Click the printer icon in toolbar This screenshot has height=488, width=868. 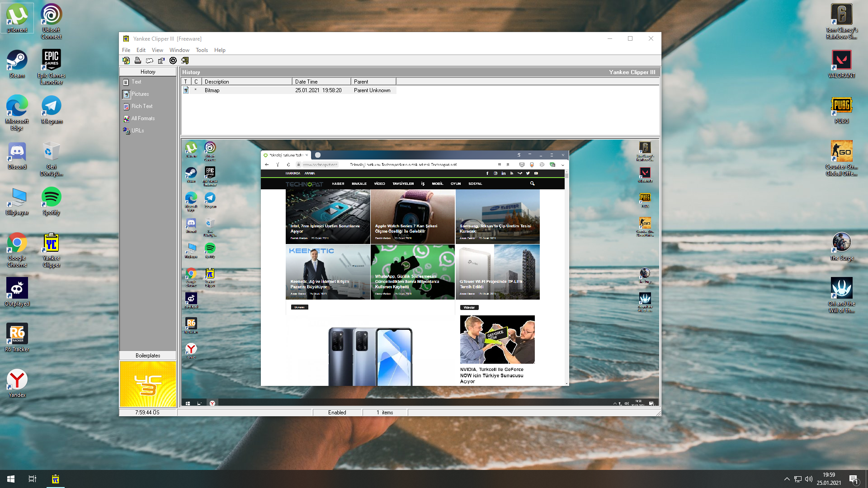[138, 61]
